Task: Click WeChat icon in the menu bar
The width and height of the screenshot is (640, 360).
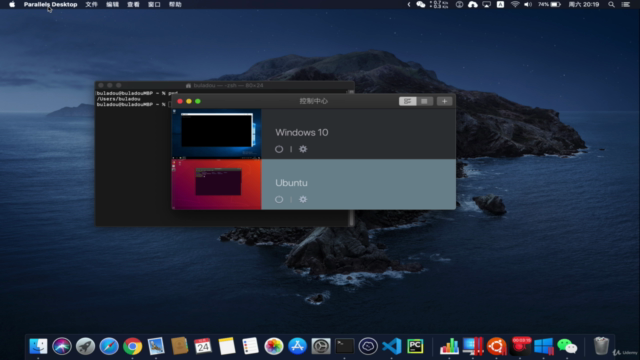Action: pyautogui.click(x=420, y=4)
